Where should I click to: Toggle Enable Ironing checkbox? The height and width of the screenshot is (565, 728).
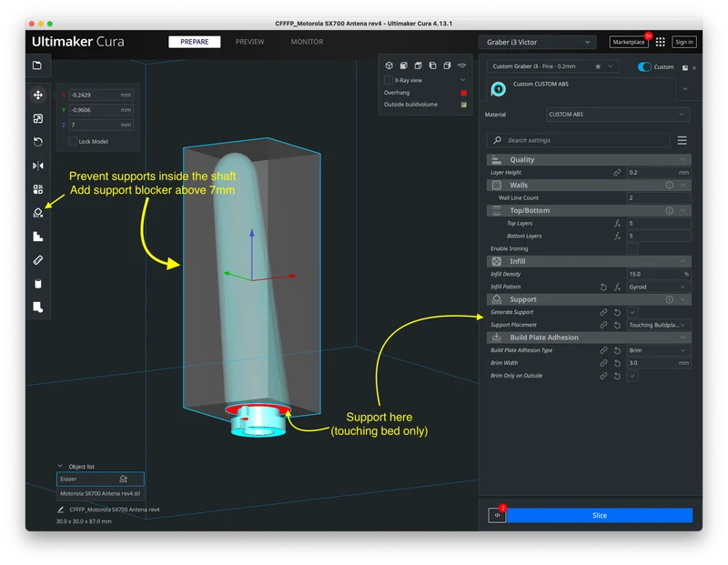point(632,249)
